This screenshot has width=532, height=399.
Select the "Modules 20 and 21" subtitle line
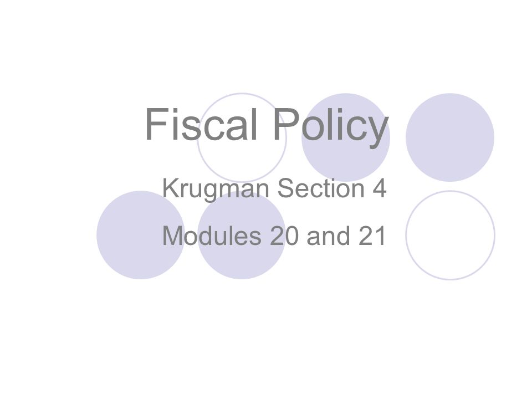click(x=274, y=236)
